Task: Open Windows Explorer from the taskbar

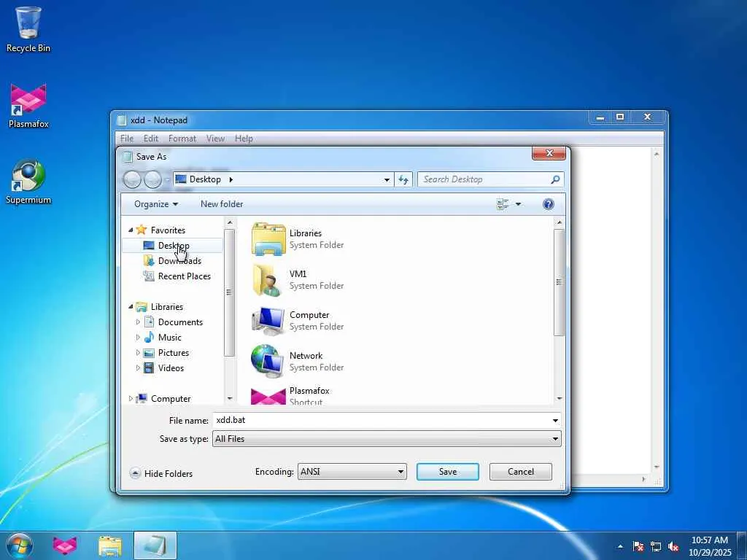Action: tap(110, 545)
